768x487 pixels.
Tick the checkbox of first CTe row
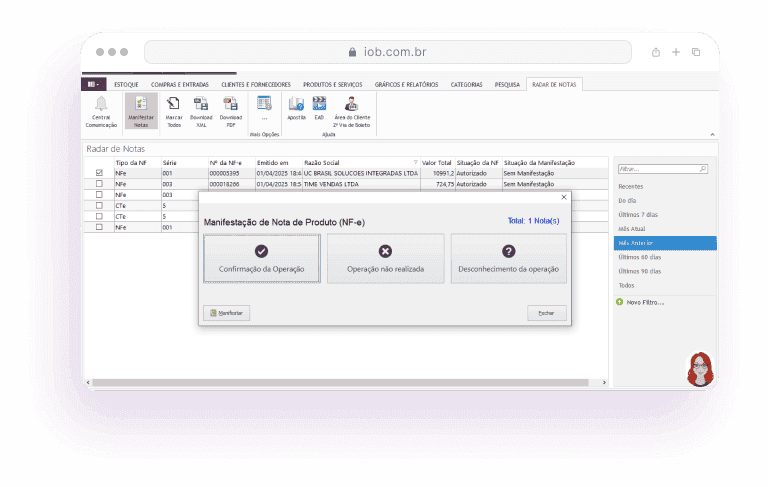pos(99,206)
